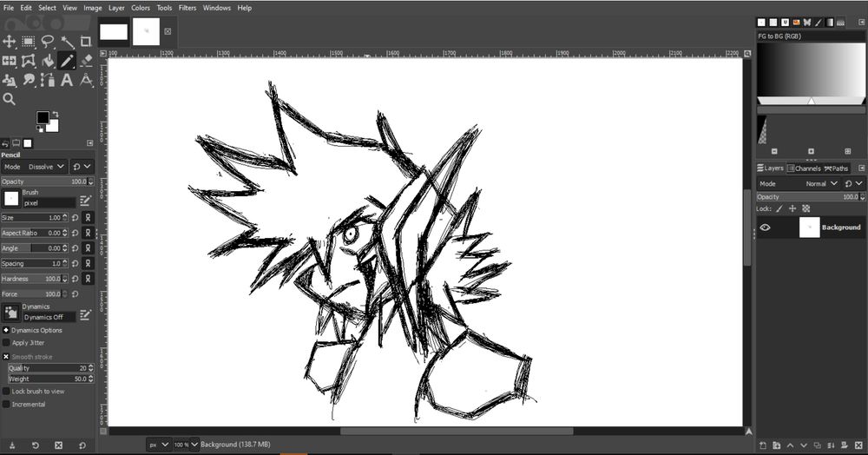
Task: Select the Paths tool
Action: (x=48, y=80)
